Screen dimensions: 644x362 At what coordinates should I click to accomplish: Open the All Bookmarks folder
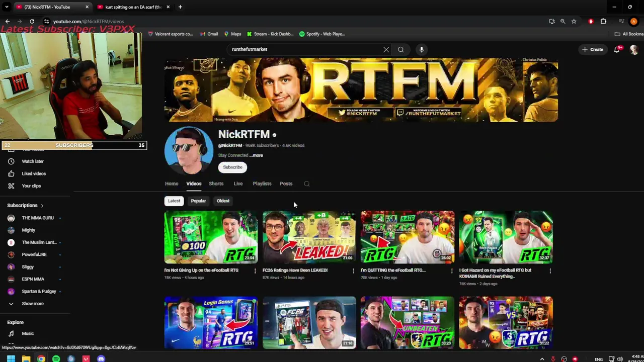point(629,34)
